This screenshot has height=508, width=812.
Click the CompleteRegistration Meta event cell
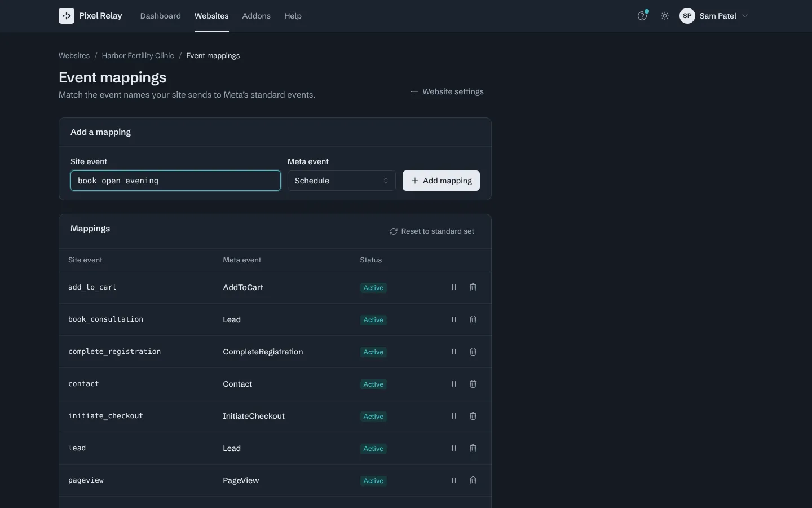coord(263,352)
